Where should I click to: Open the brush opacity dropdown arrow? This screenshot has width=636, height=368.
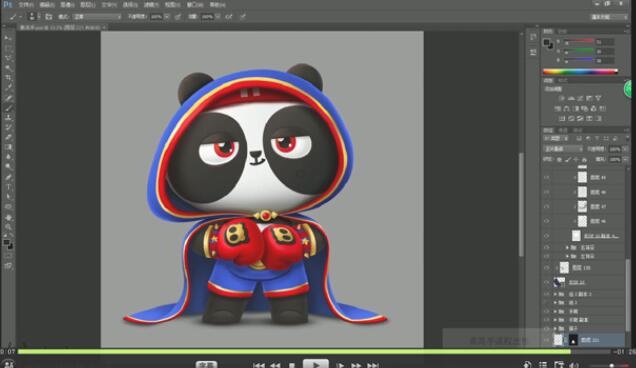click(x=167, y=17)
